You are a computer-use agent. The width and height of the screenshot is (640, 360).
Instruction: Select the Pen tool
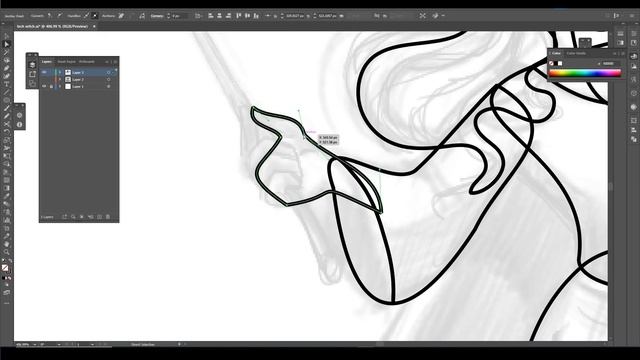(6, 68)
